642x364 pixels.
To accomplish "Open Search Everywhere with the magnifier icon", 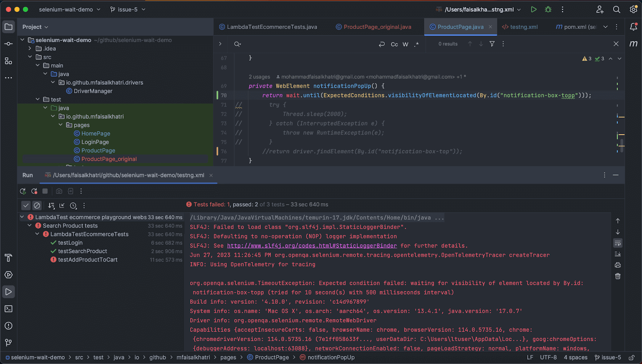I will click(x=616, y=9).
